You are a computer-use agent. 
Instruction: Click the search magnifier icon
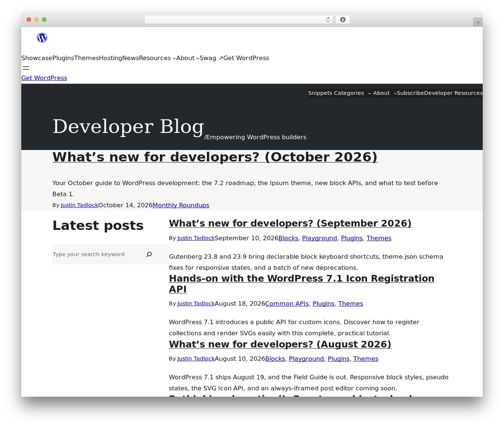[149, 254]
